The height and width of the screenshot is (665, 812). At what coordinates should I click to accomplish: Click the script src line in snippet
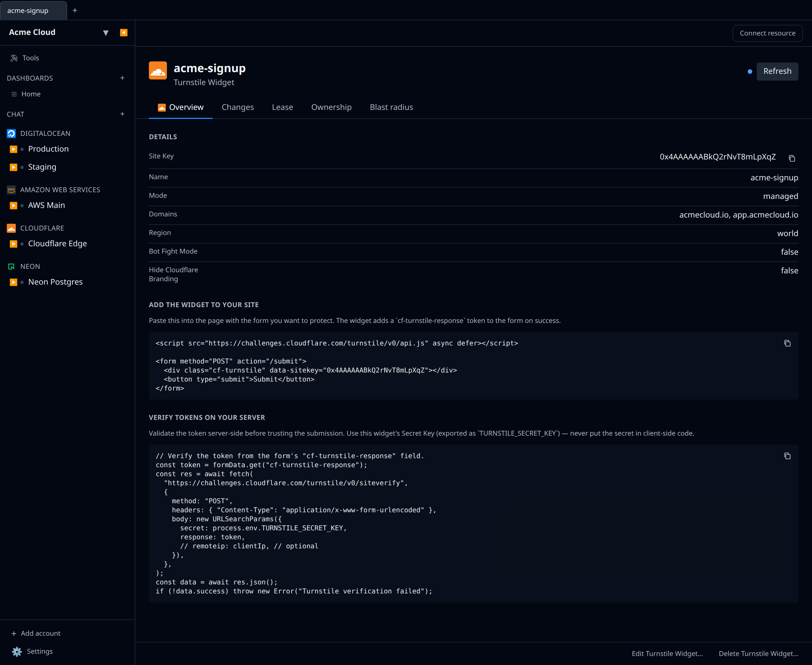337,343
